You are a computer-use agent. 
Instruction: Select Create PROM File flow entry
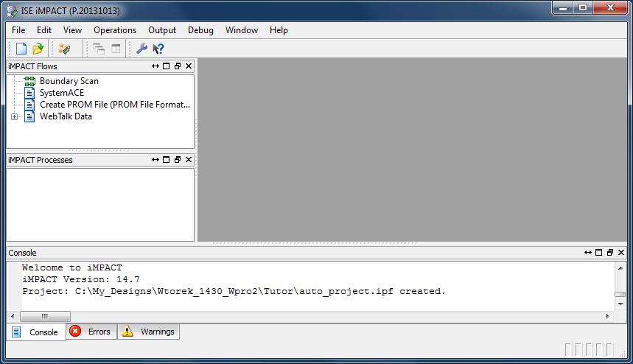point(115,105)
